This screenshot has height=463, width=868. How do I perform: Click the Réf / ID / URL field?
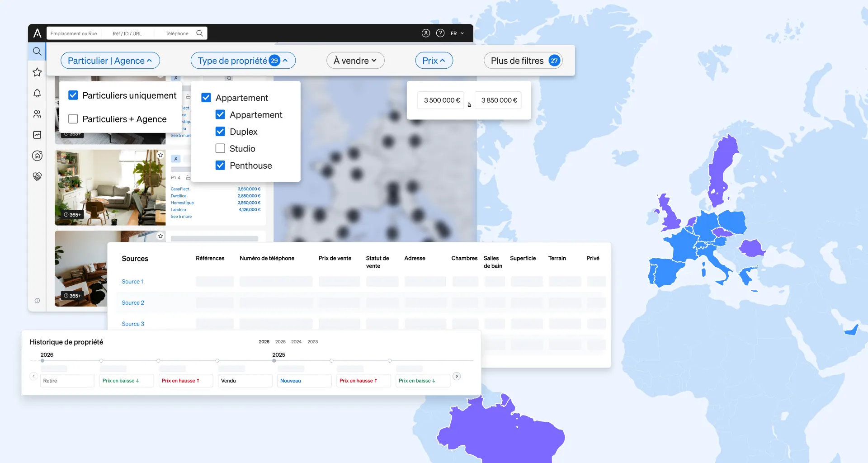pyautogui.click(x=127, y=33)
